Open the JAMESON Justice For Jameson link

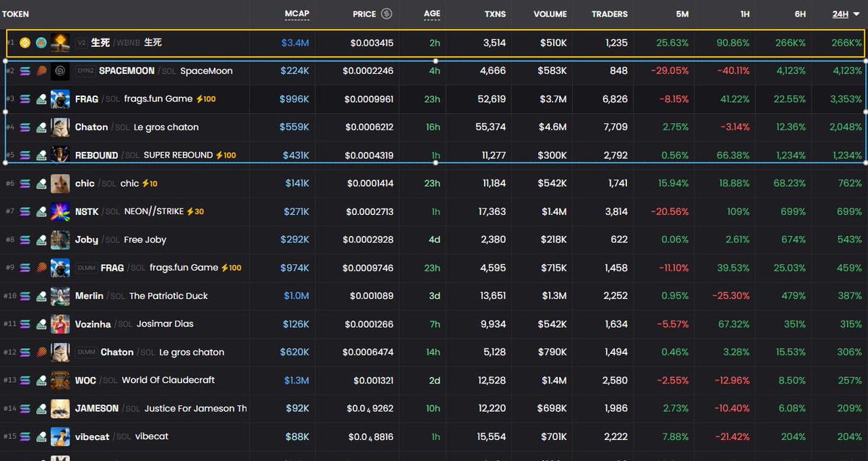pos(161,408)
